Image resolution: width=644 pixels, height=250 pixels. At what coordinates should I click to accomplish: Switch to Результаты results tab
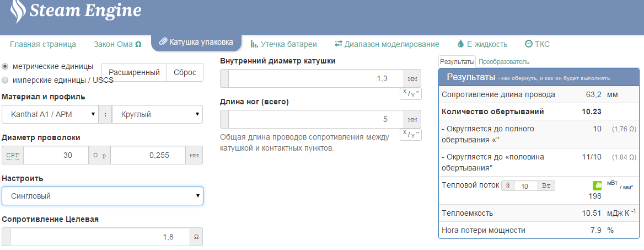click(457, 62)
